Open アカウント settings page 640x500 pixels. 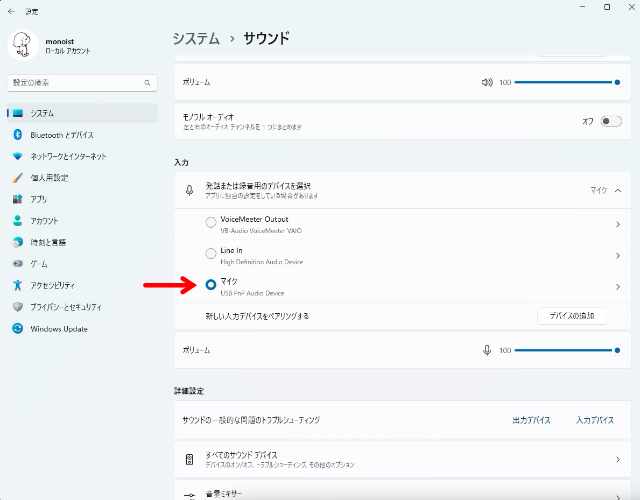(x=82, y=221)
